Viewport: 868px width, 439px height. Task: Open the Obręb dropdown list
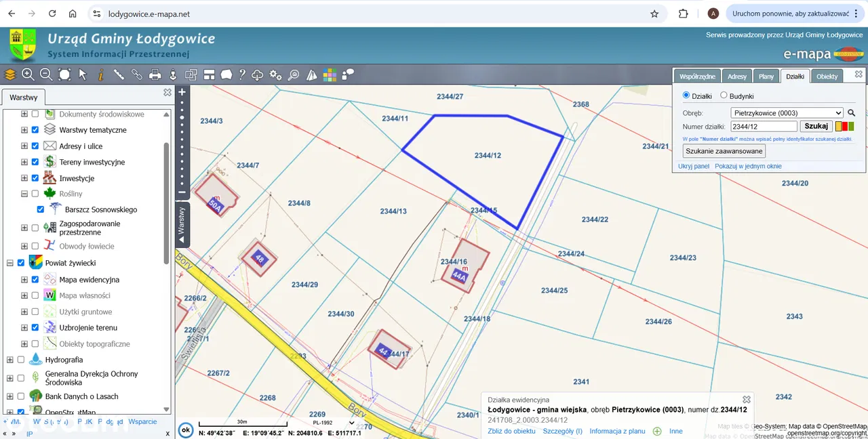pyautogui.click(x=787, y=113)
